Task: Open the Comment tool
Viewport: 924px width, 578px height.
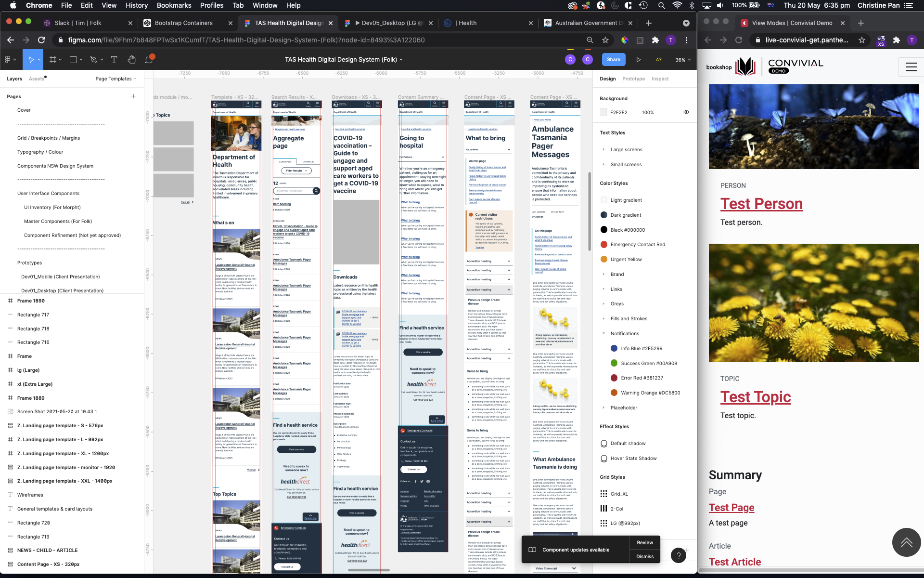Action: (149, 60)
